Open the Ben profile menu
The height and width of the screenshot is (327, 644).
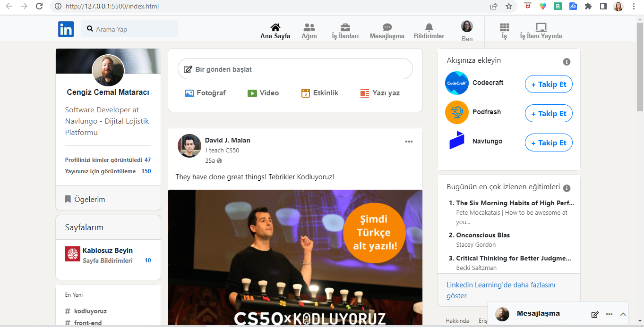(467, 31)
